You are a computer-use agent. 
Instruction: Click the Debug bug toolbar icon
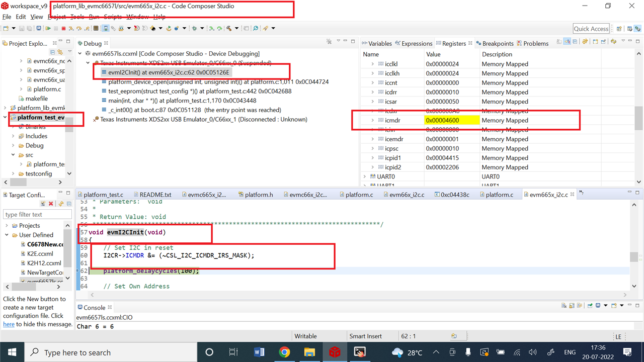click(194, 28)
